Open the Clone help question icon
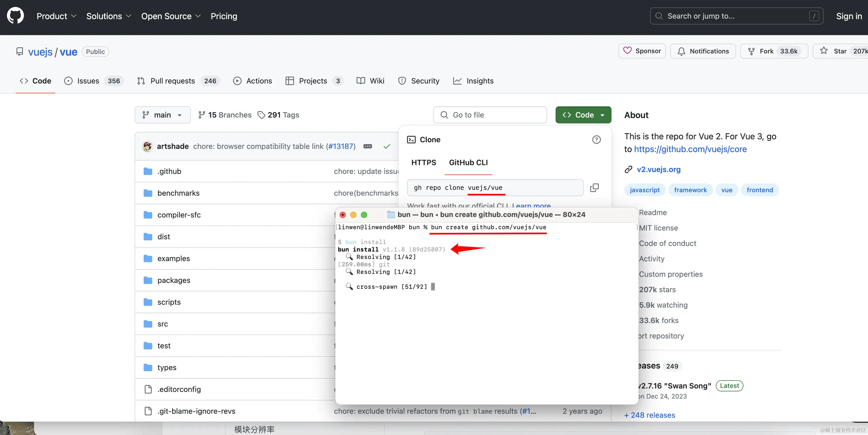Screen dimensions: 868x435 click(596, 139)
